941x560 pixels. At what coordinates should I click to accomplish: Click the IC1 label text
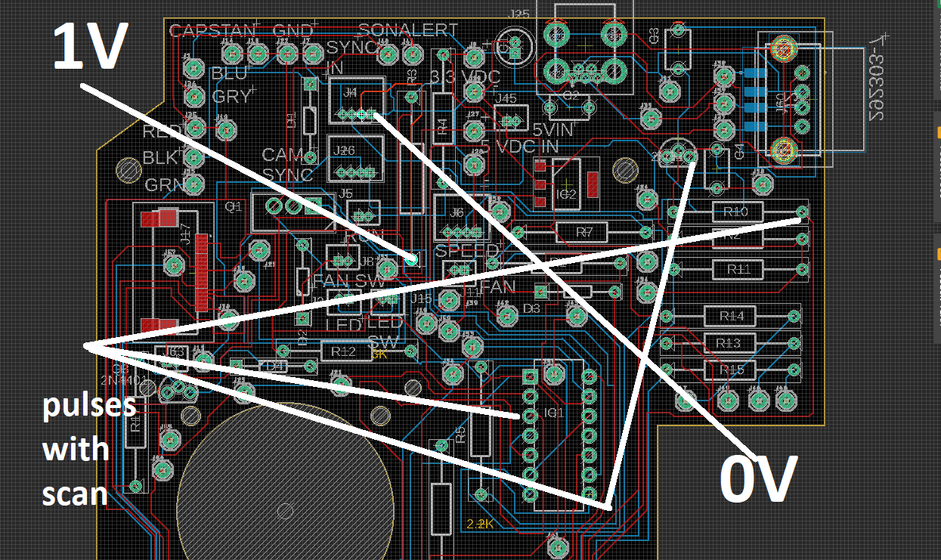(x=553, y=413)
